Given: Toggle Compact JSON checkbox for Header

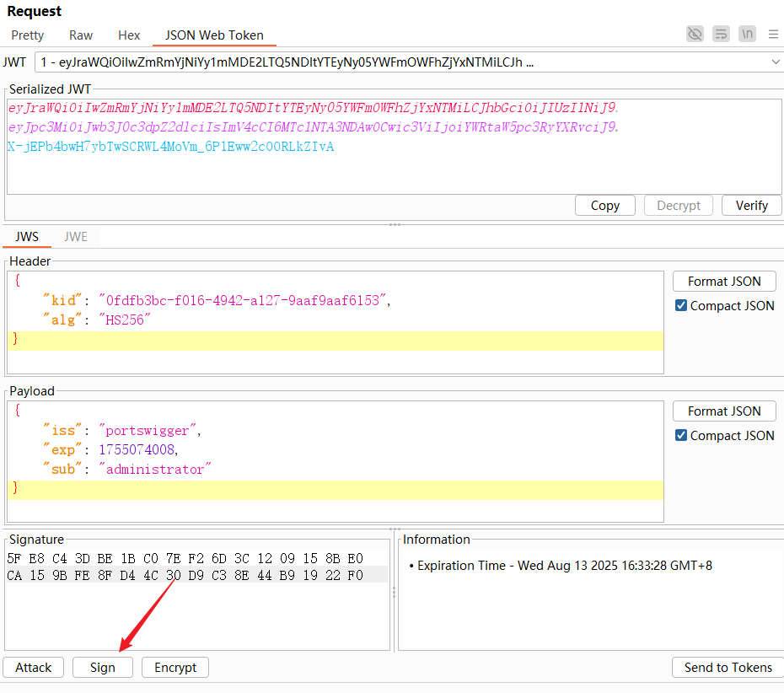Looking at the screenshot, I should click(681, 305).
